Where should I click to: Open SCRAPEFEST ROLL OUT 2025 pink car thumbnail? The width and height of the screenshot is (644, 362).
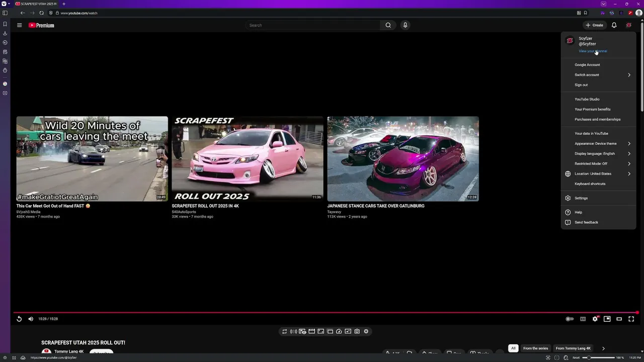(x=248, y=159)
